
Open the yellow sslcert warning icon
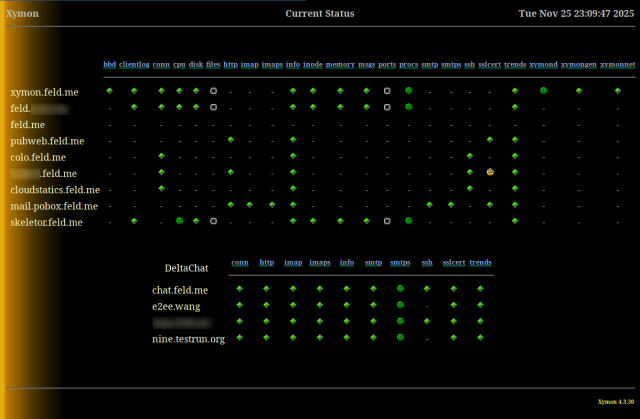(490, 172)
